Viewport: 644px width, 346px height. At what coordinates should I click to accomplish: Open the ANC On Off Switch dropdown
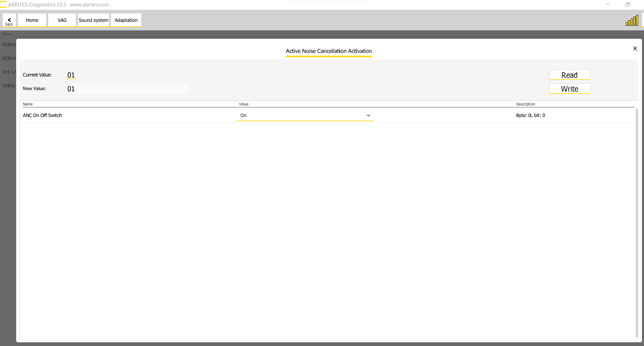(x=305, y=115)
